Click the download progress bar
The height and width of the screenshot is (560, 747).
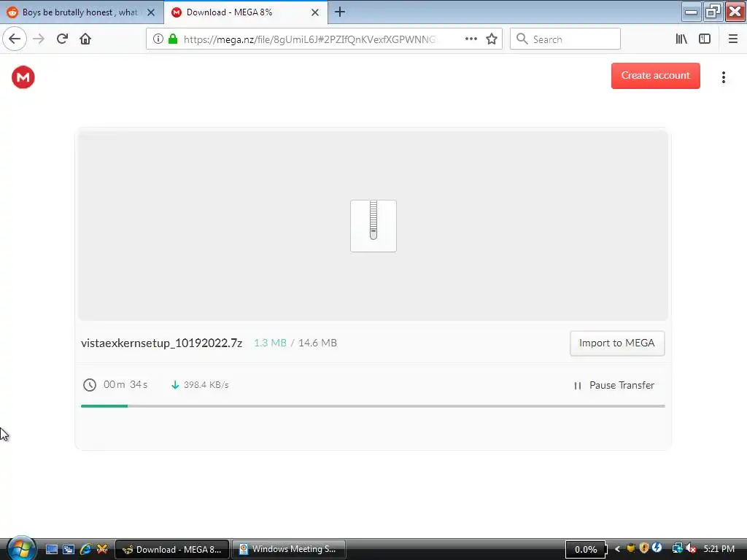(373, 406)
